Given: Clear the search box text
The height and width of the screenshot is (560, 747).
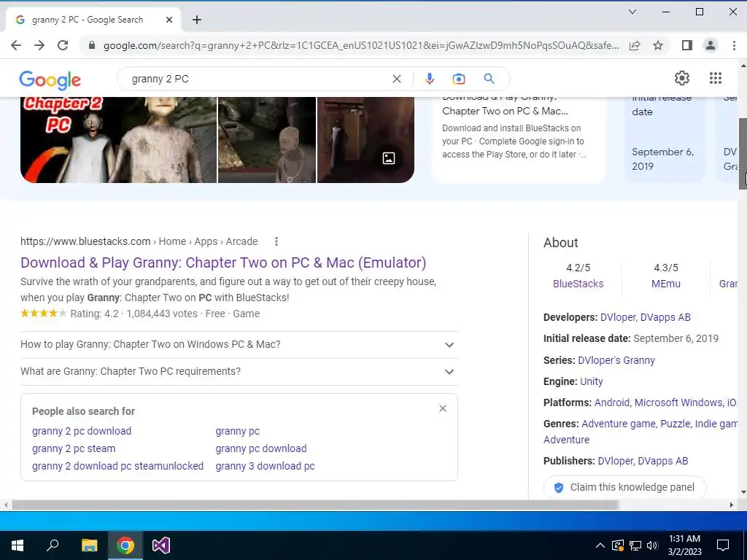Looking at the screenshot, I should pos(396,79).
